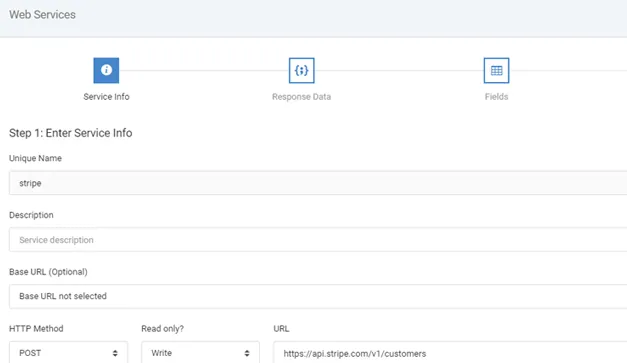Click the Web Services page heading
Viewport: 627px width, 363px height.
(42, 15)
